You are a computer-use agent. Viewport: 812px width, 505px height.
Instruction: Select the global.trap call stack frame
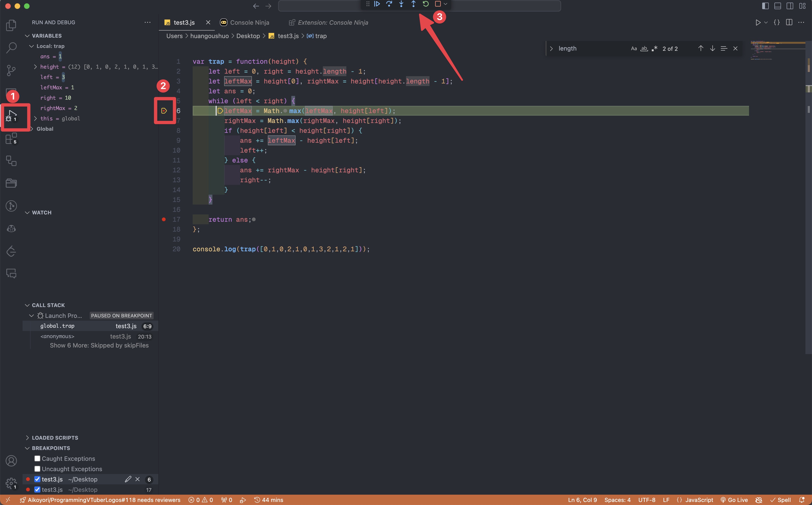(90, 326)
